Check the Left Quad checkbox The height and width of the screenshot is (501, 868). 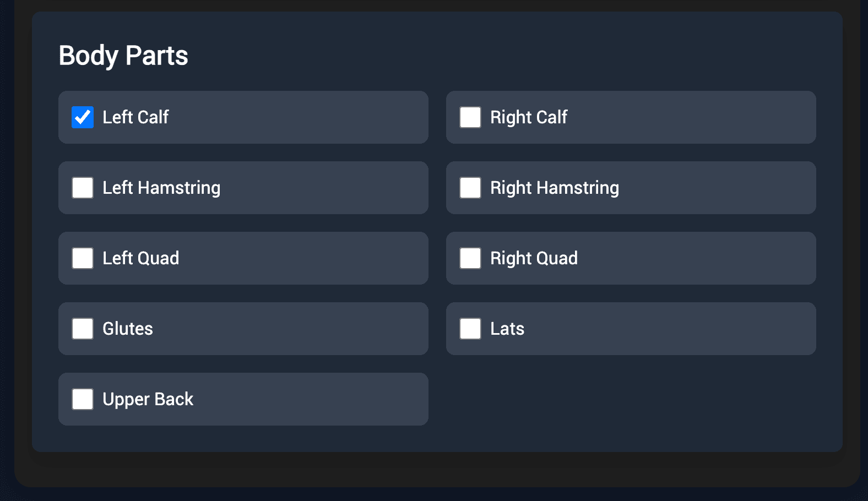pyautogui.click(x=82, y=258)
